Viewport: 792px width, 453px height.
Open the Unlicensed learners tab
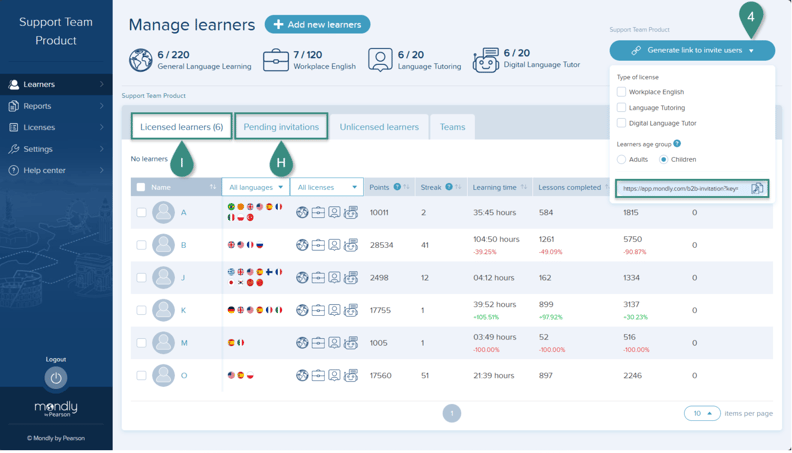[x=379, y=127]
